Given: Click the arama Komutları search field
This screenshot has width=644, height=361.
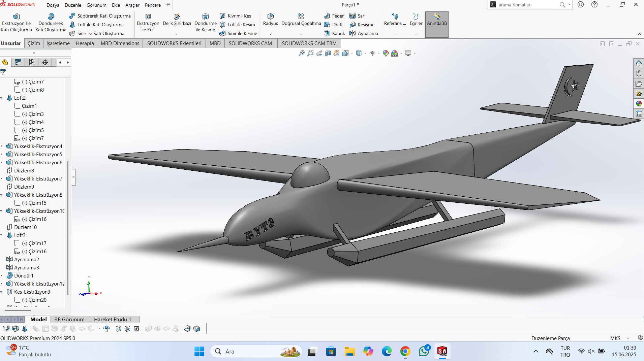Looking at the screenshot, I should click(527, 5).
